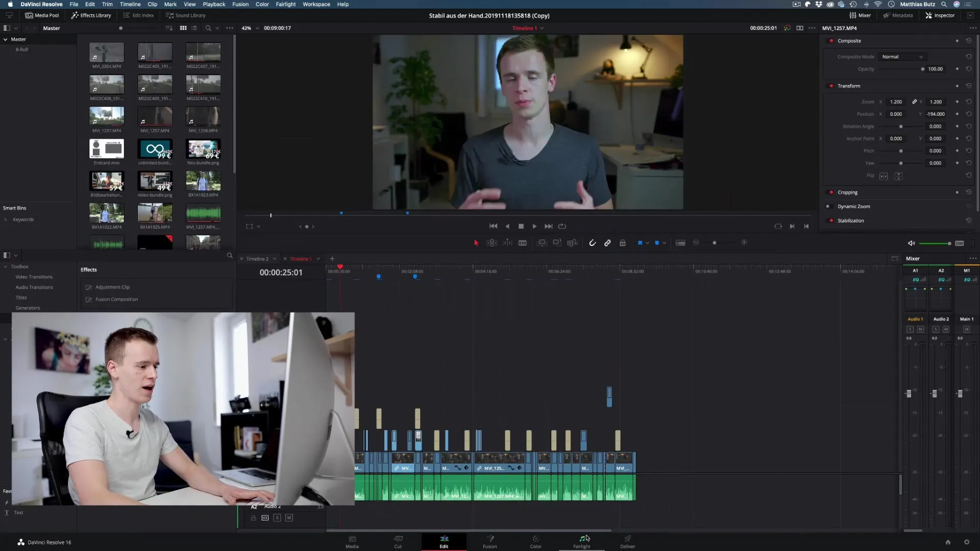Screen dimensions: 980x551
Task: Open the Fairlight page
Action: pos(581,541)
